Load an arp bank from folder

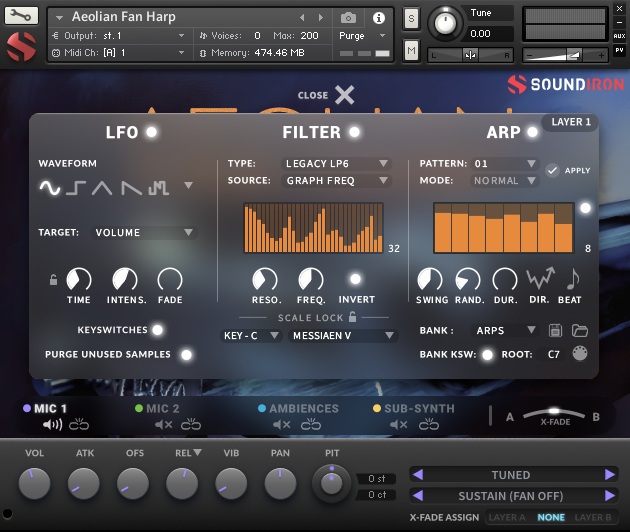[x=580, y=330]
